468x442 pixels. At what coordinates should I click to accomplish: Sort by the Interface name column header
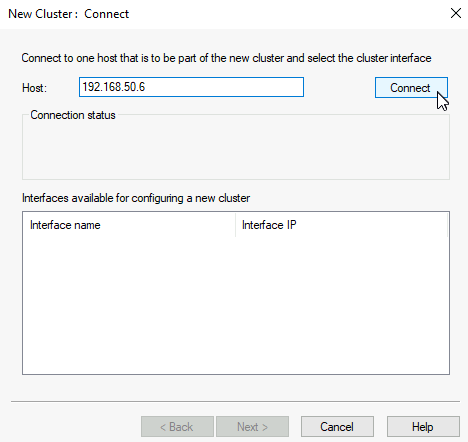[129, 225]
